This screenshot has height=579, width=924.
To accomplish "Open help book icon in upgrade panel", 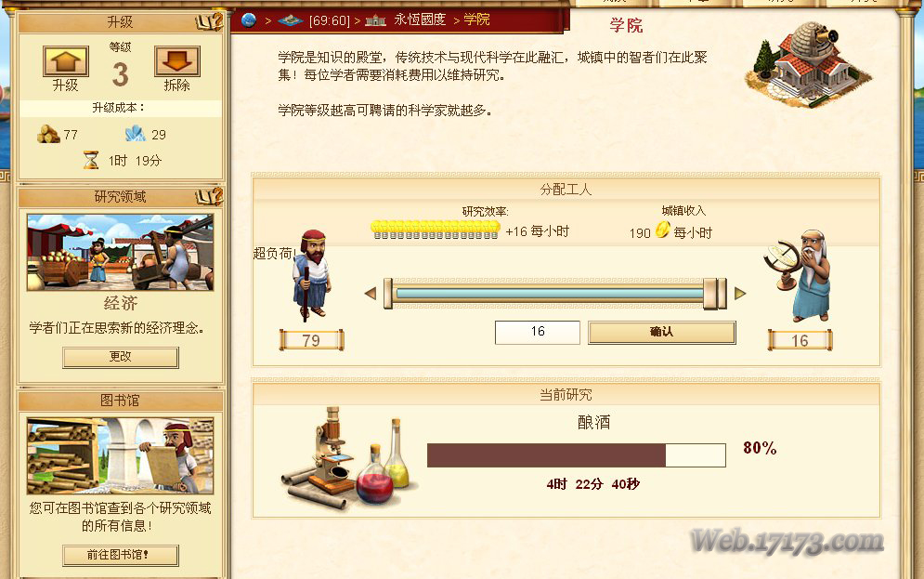I will 209,21.
